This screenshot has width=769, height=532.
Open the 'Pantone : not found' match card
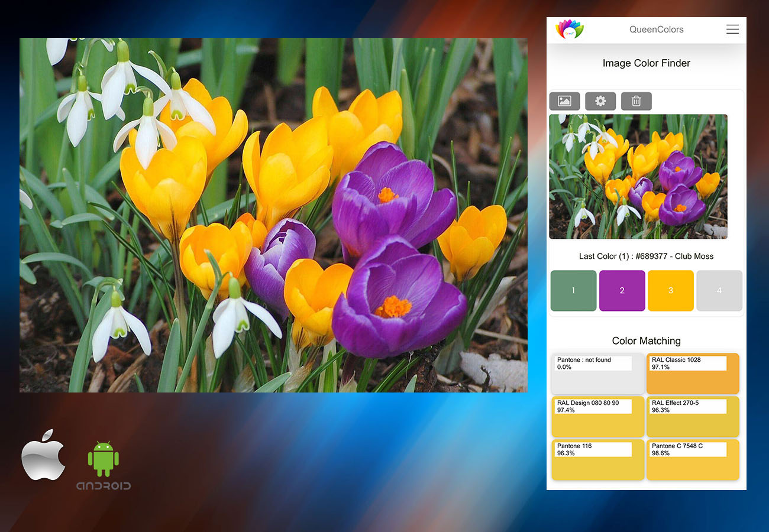click(597, 374)
